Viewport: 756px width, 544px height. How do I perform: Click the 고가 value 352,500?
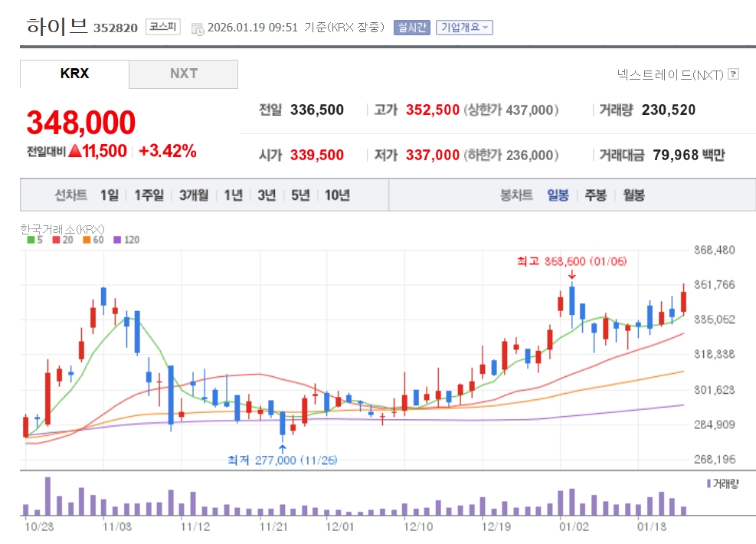point(433,110)
